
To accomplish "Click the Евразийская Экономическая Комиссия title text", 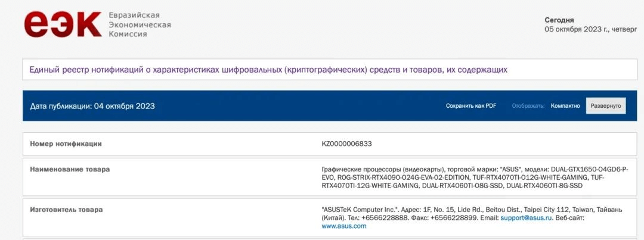I will click(x=140, y=24).
